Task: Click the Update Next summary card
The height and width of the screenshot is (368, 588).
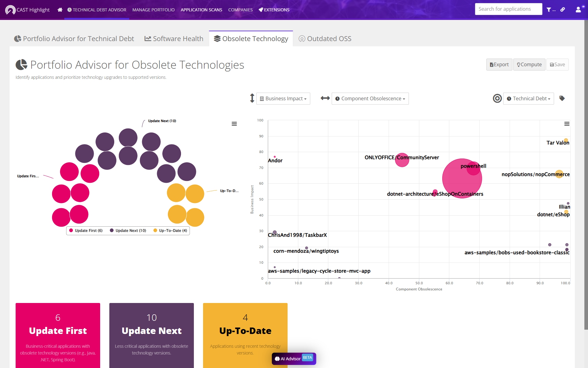Action: (152, 335)
